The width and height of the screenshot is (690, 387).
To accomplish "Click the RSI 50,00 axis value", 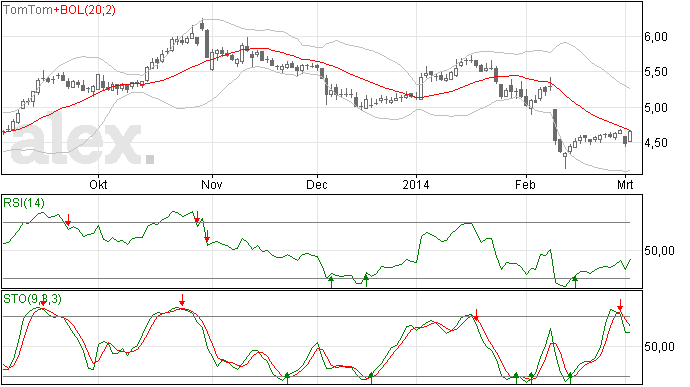I will [659, 251].
